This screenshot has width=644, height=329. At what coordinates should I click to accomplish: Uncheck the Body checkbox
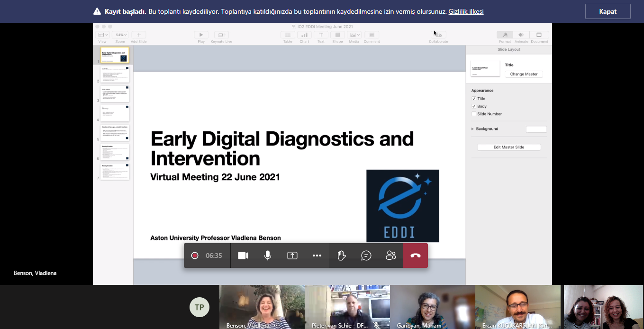pyautogui.click(x=474, y=106)
